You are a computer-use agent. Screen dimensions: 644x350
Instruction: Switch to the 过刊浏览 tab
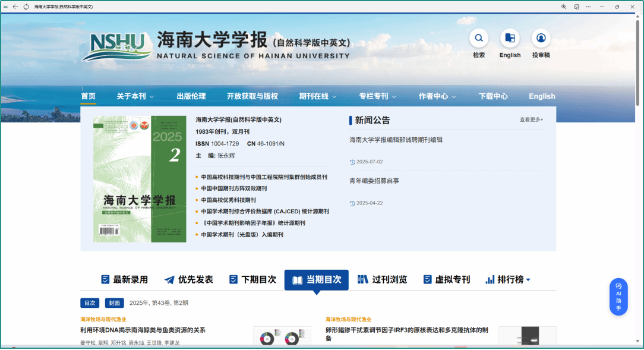tap(382, 280)
